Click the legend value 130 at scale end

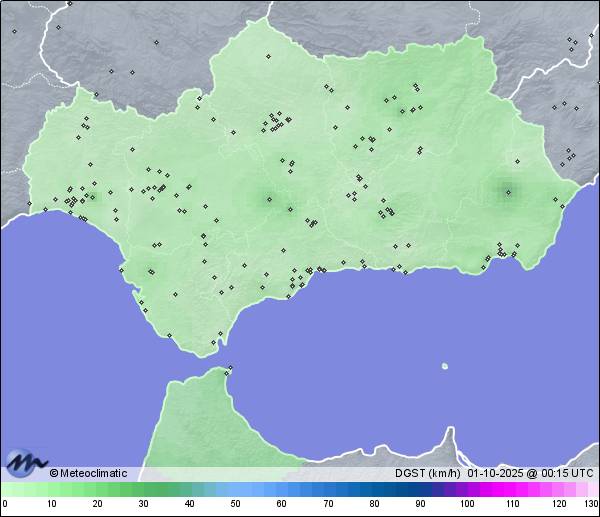click(x=591, y=504)
